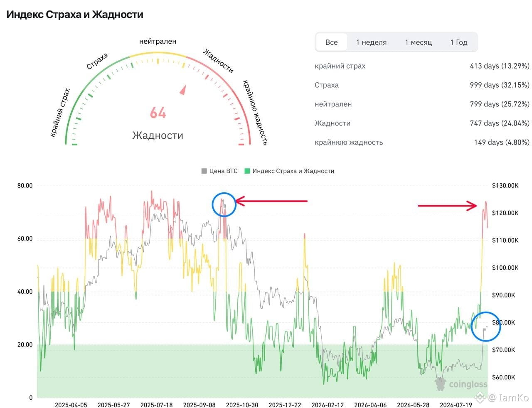Click the 2025-05-27 date label

[114, 405]
